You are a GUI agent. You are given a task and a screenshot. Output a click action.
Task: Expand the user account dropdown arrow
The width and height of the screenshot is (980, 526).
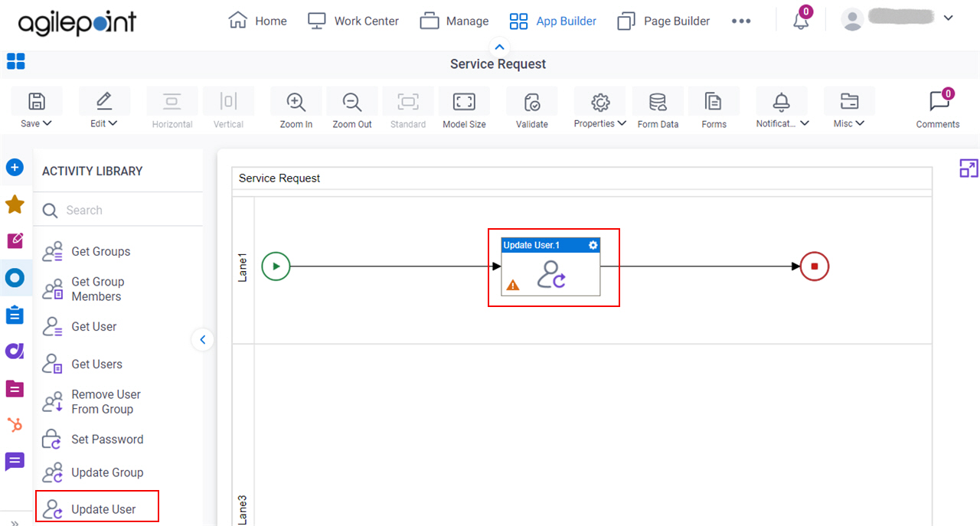click(x=948, y=18)
